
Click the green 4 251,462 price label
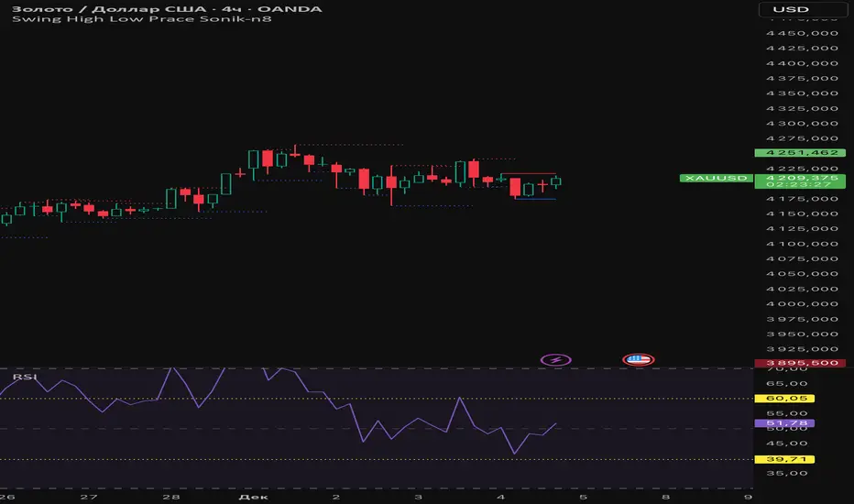click(x=800, y=152)
